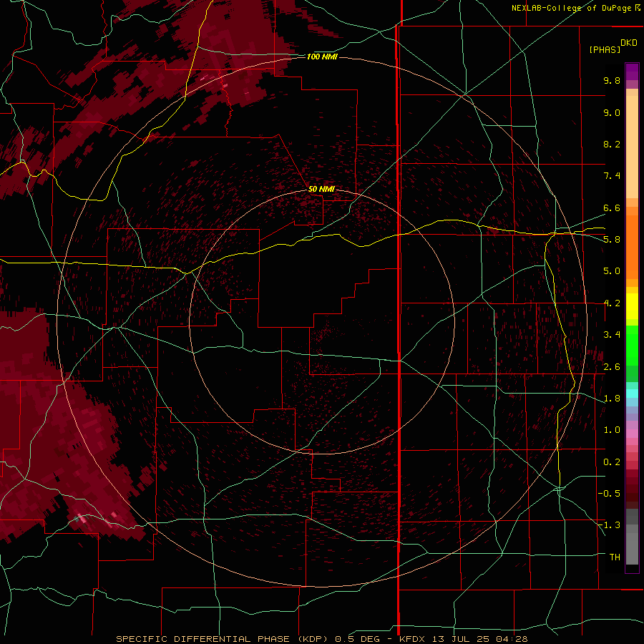
Task: Pick the pink segment of the color scale
Action: point(632,434)
